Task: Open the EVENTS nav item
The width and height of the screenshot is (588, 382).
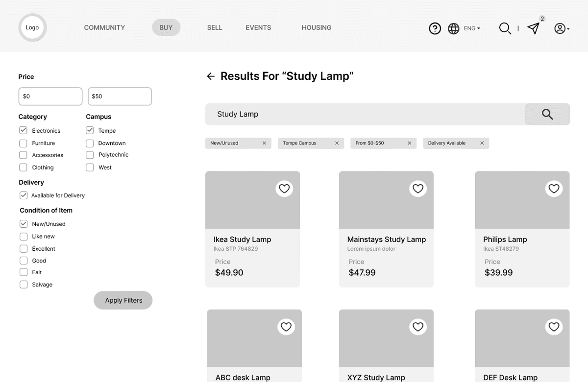Action: tap(258, 27)
